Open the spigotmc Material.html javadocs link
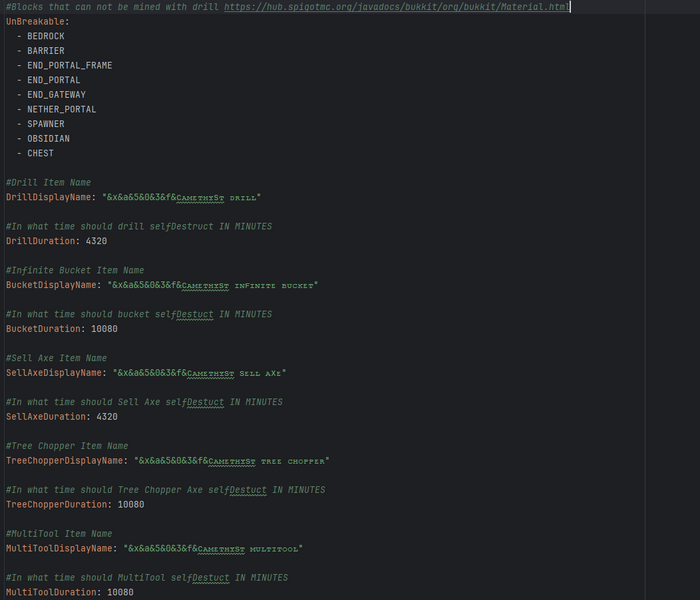The height and width of the screenshot is (600, 700). point(396,7)
